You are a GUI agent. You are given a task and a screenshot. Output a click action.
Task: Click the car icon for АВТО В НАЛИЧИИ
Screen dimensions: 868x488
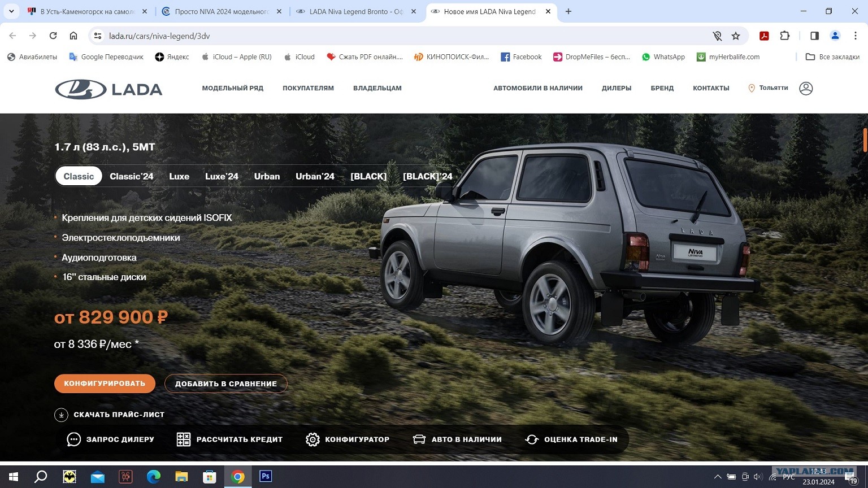419,439
